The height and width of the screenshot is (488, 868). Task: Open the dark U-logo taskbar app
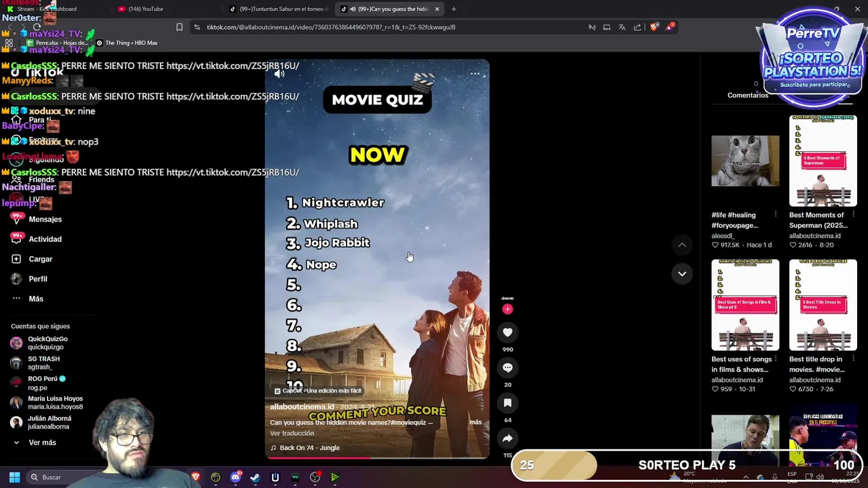[x=275, y=477]
